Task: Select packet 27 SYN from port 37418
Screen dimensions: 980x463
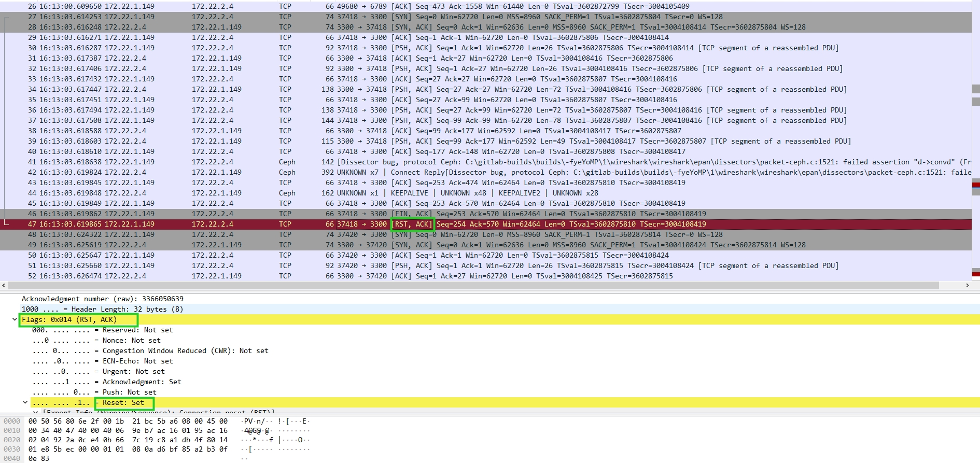Action: (x=486, y=17)
